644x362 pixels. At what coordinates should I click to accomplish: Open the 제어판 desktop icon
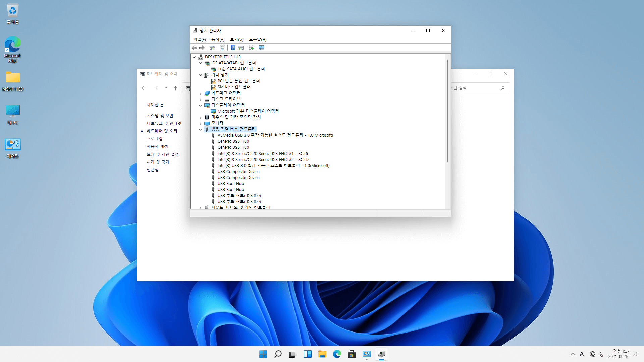13,148
